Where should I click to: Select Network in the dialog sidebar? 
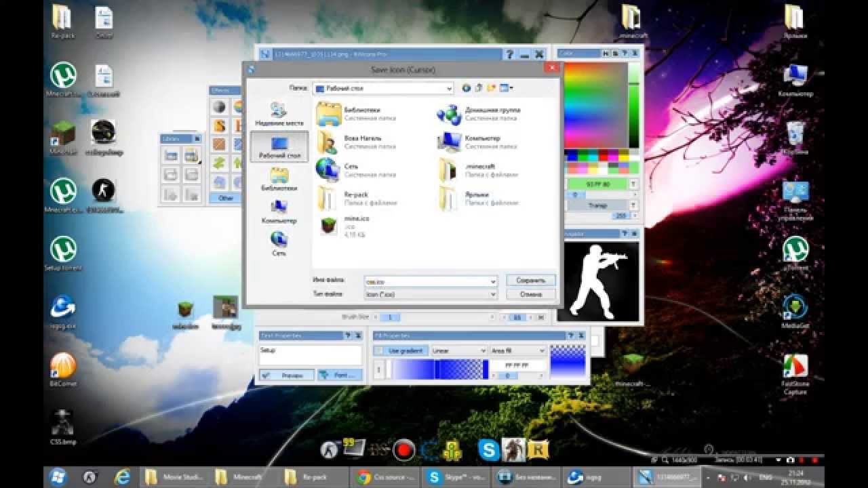coord(279,244)
